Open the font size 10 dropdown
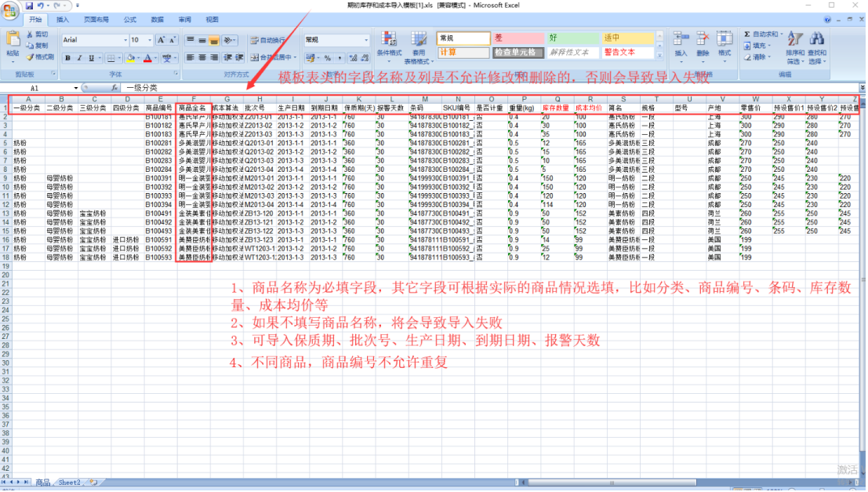This screenshot has width=868, height=492. coord(150,40)
